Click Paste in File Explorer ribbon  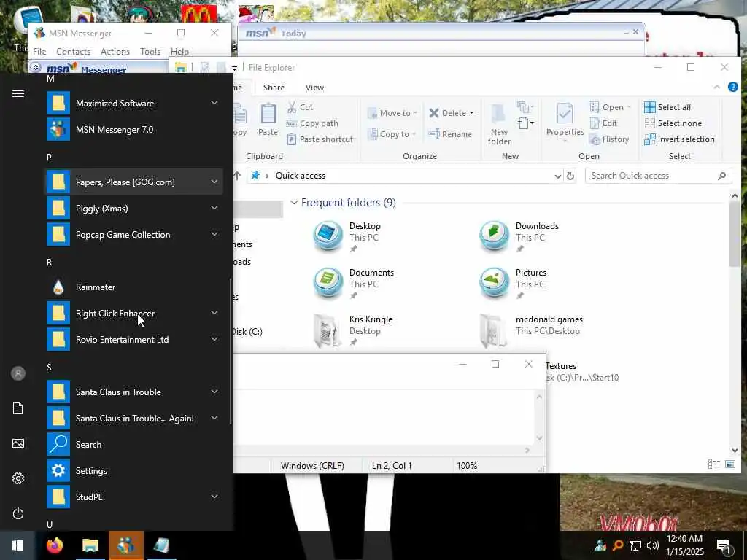click(x=268, y=120)
